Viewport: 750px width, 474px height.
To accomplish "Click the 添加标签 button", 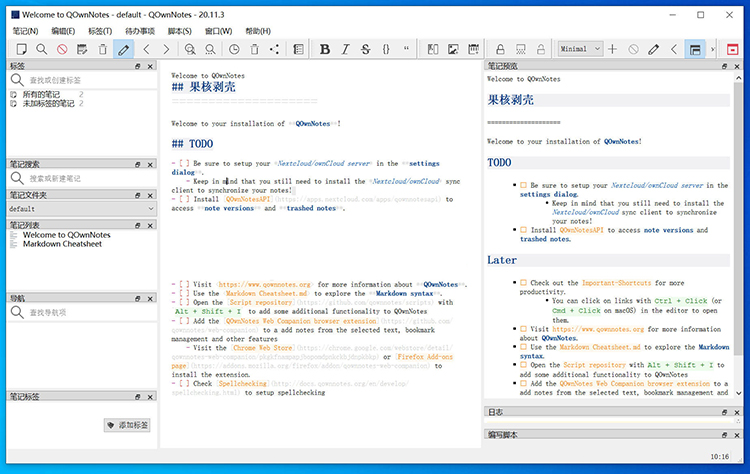I will coord(127,425).
